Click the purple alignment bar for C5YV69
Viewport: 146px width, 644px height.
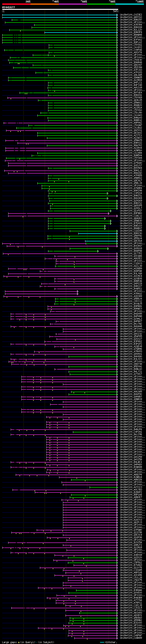(63, 98)
